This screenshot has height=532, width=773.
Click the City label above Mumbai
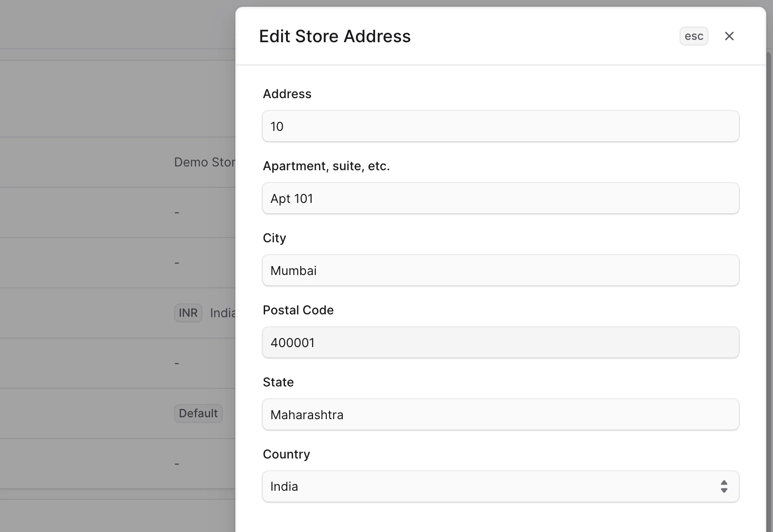tap(275, 238)
